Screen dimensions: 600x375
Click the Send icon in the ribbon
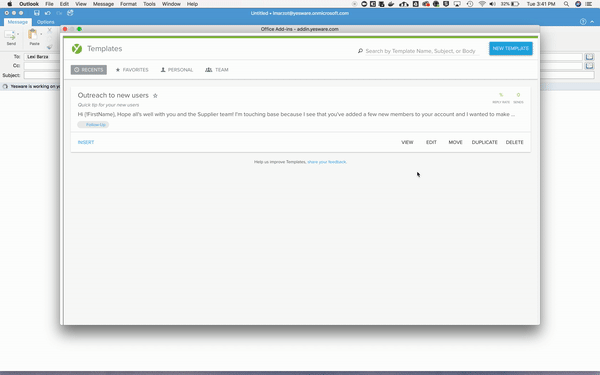[x=10, y=36]
